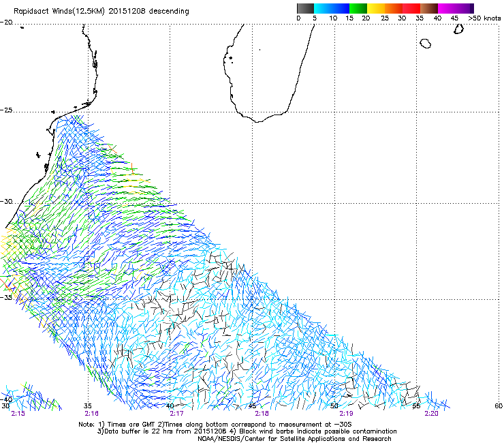Click the yellow 20-25 knots color swatch
Image resolution: width=504 pixels, height=443 pixels.
(x=376, y=8)
